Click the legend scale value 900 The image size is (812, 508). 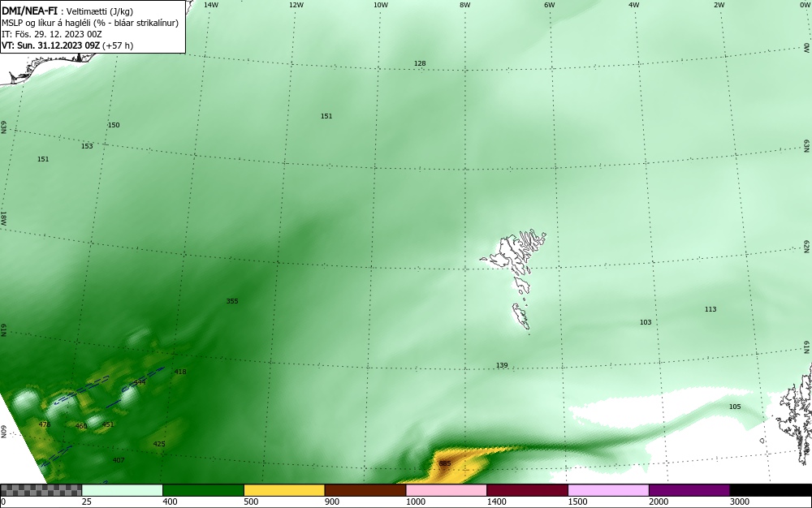(332, 502)
